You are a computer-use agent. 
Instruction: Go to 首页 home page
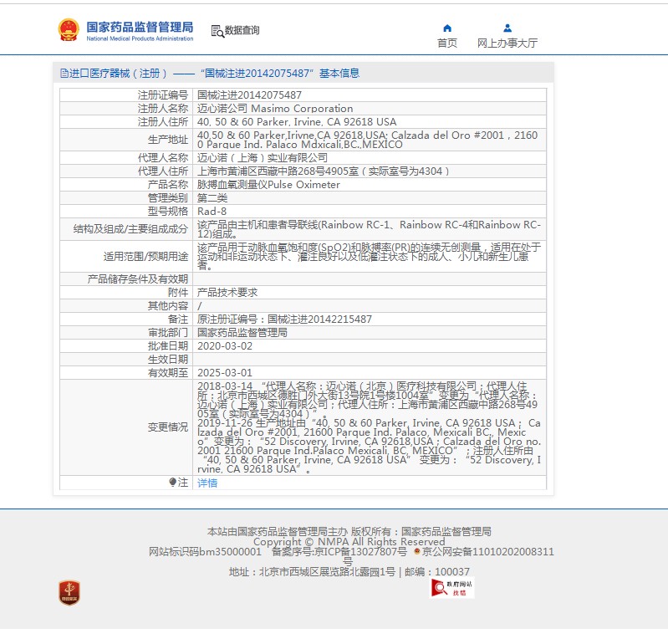tap(447, 43)
